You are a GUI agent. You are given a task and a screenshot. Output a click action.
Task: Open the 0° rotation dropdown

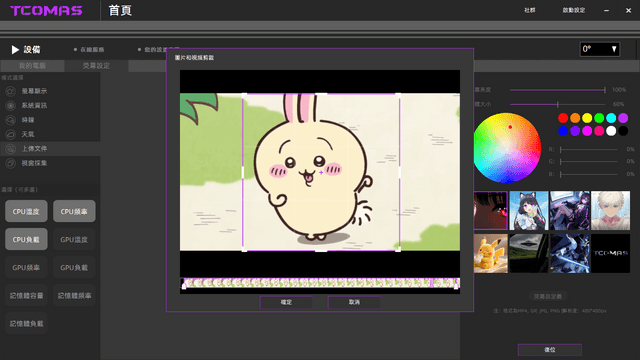[x=600, y=49]
